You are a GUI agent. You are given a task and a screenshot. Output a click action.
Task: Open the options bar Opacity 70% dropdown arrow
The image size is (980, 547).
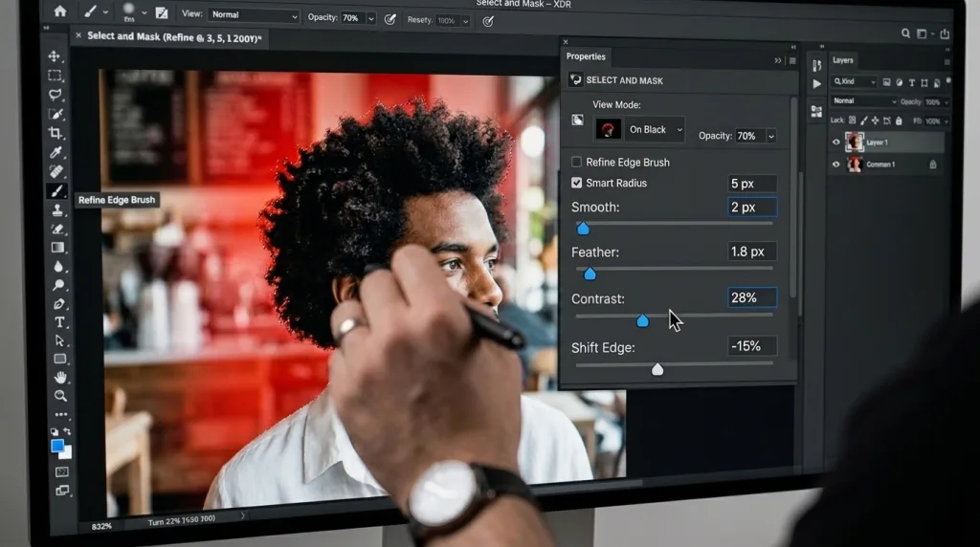coord(370,19)
